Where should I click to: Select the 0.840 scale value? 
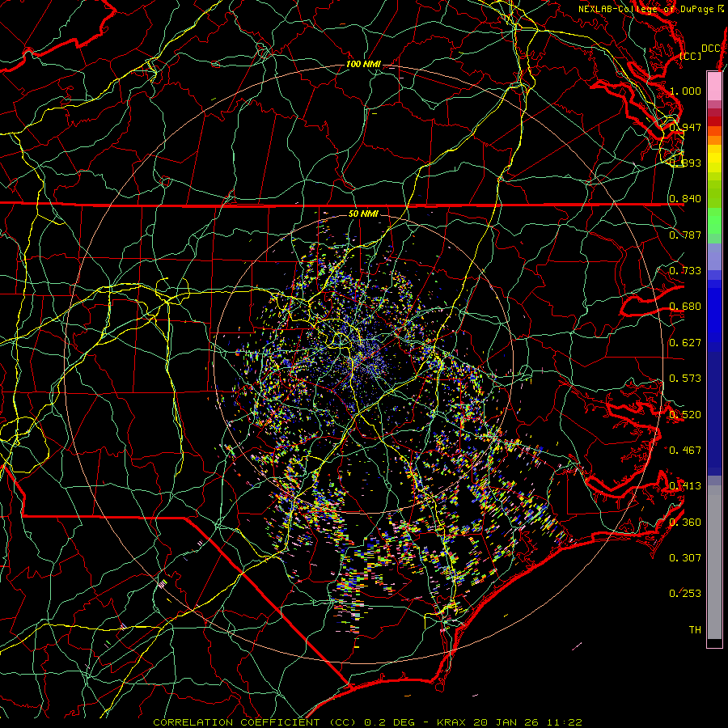[685, 199]
